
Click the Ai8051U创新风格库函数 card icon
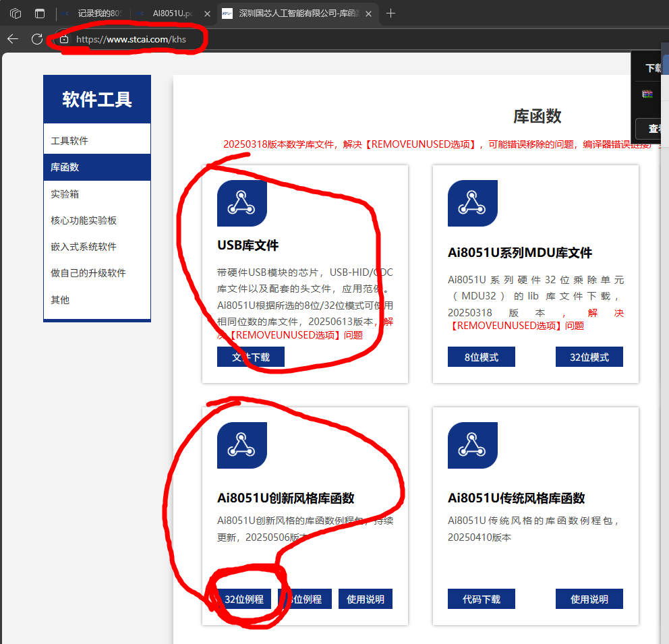click(x=242, y=445)
